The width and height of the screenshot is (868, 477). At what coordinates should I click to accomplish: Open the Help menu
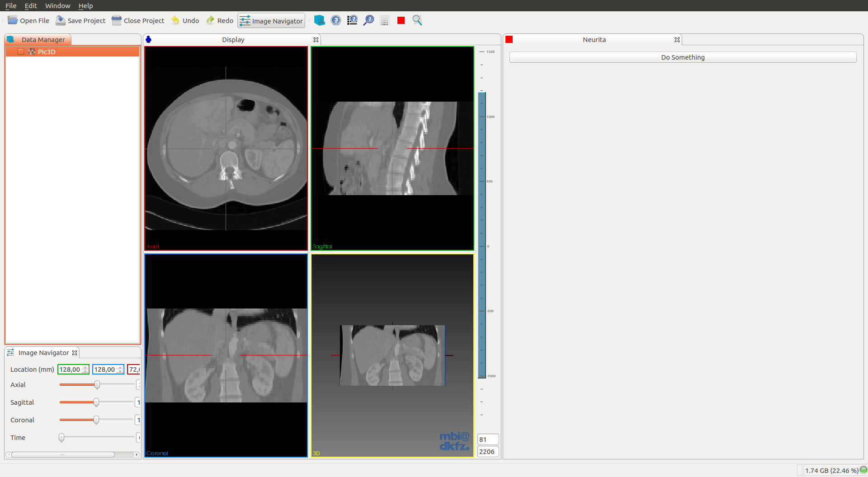(85, 5)
